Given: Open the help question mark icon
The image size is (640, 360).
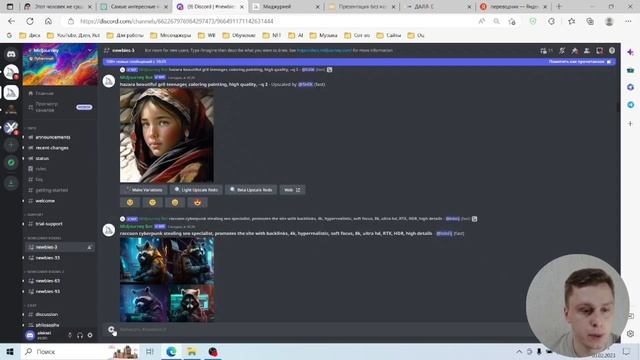Looking at the screenshot, I should (612, 51).
